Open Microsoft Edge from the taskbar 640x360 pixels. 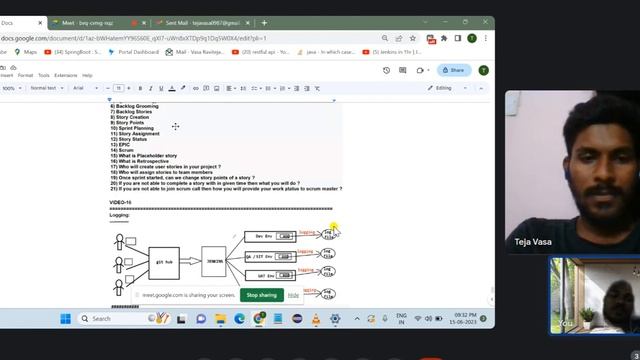[240, 318]
